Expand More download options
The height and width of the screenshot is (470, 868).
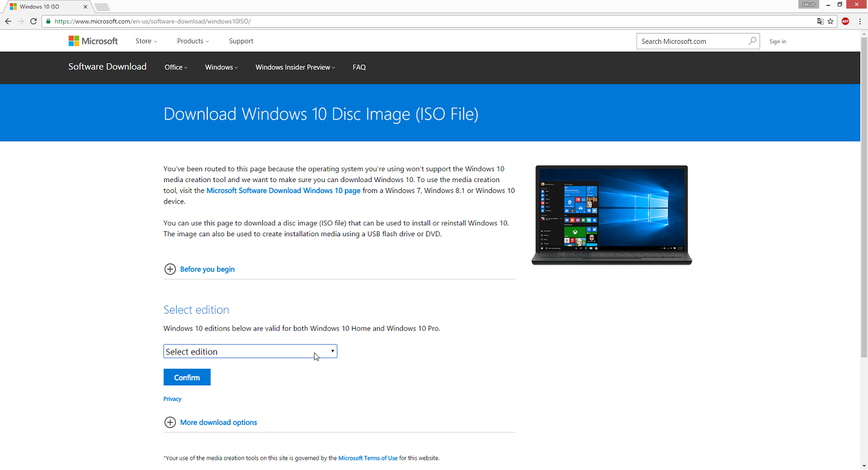pyautogui.click(x=211, y=422)
